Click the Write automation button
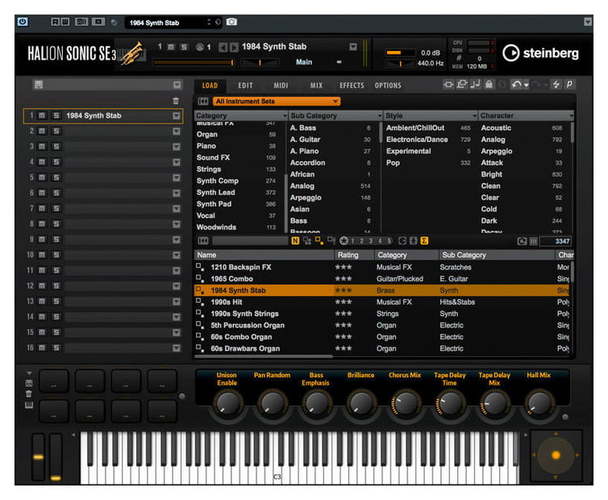Screen dimensions: 608x500 (x=65, y=22)
